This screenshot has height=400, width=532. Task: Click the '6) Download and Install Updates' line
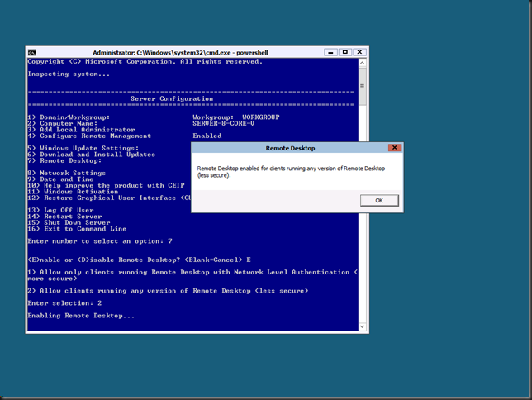coord(91,155)
